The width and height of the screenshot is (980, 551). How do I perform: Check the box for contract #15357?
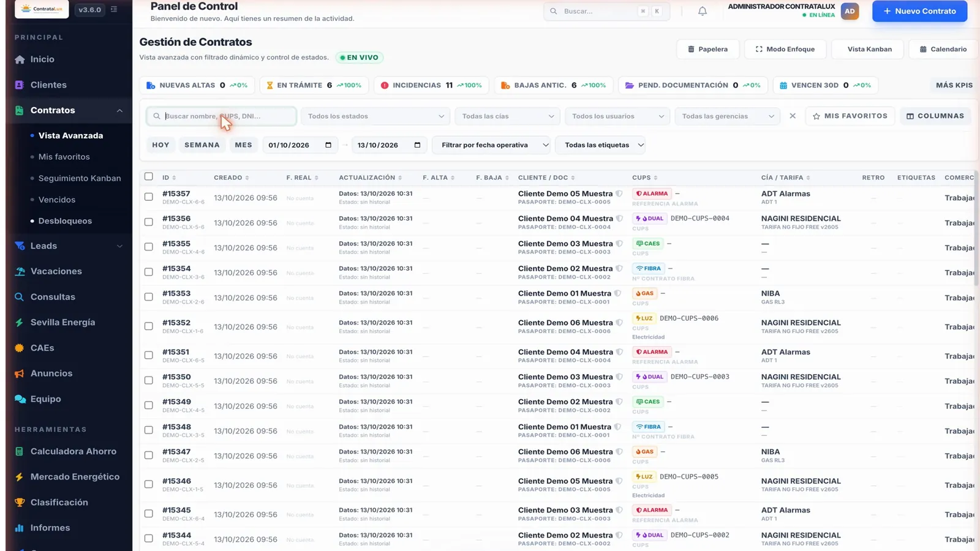coord(148,197)
